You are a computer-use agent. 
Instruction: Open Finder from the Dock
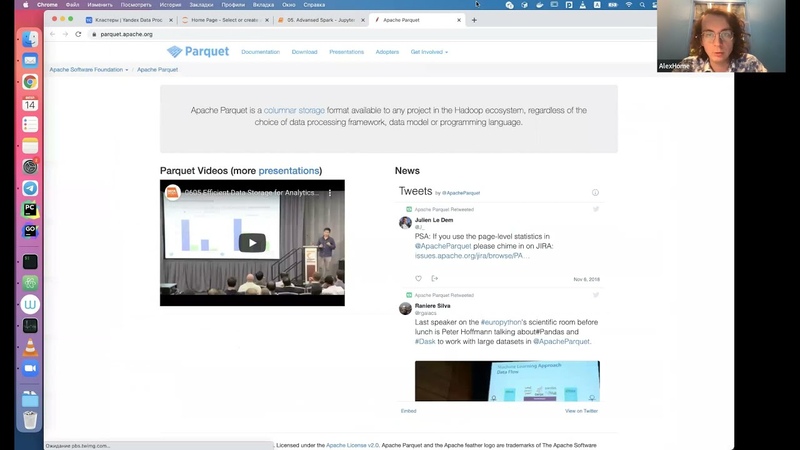[30, 39]
